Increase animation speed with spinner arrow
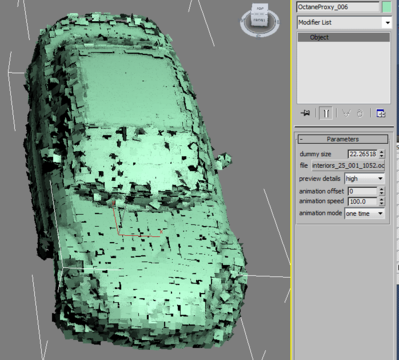 coord(381,199)
